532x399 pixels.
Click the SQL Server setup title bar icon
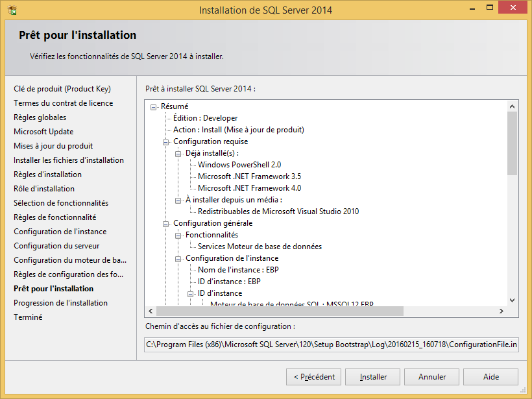[x=12, y=10]
